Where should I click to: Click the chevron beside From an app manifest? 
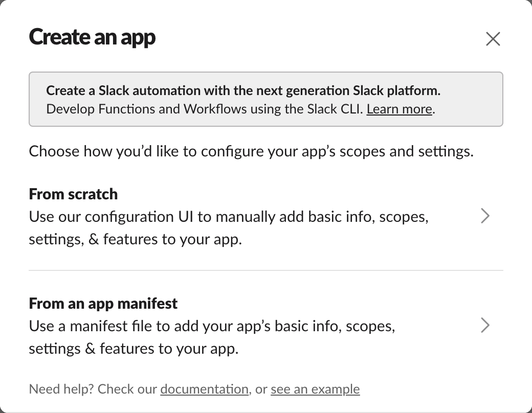485,325
